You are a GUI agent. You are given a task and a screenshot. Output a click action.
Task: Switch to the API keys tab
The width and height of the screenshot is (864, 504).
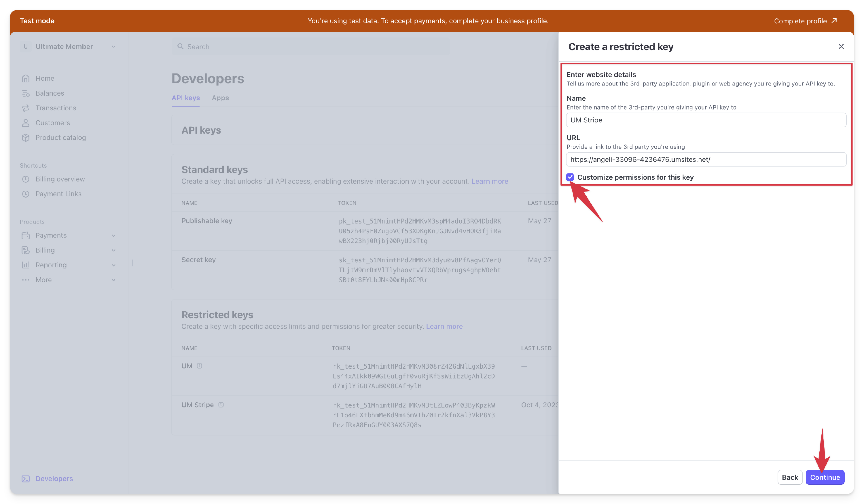click(185, 98)
